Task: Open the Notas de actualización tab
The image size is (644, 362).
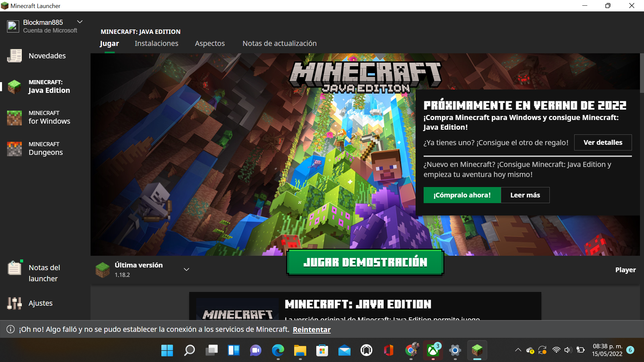Action: pyautogui.click(x=279, y=44)
